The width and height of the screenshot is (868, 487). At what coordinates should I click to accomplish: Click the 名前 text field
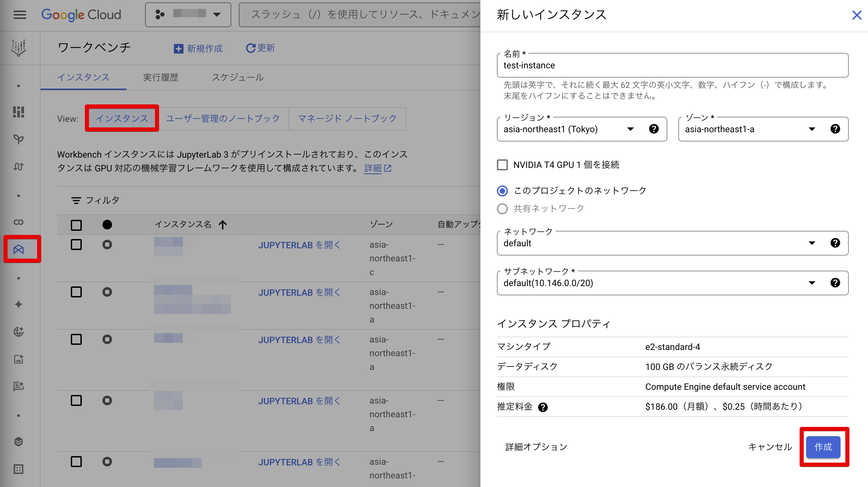click(672, 65)
